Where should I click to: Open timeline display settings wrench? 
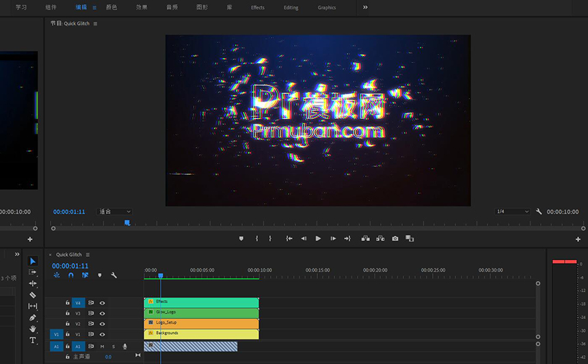tap(114, 275)
